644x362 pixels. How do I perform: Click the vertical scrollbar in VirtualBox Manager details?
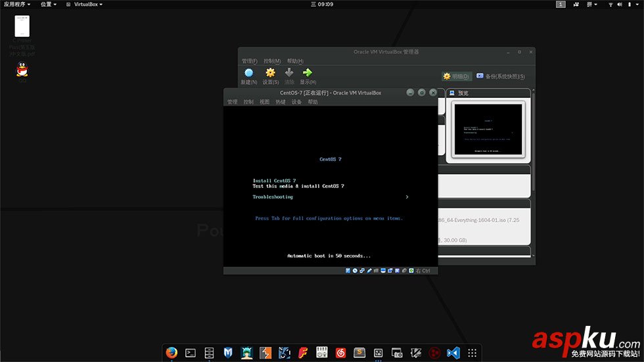click(534, 142)
